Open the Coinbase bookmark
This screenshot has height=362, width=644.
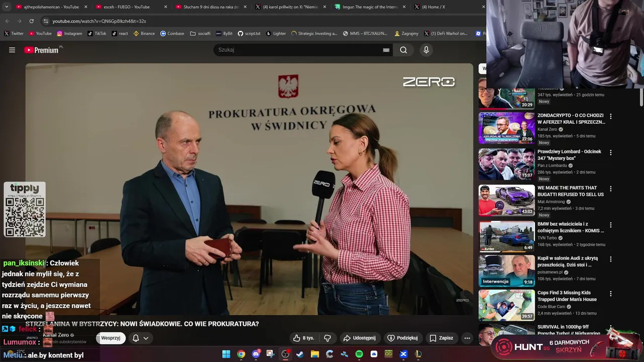172,34
